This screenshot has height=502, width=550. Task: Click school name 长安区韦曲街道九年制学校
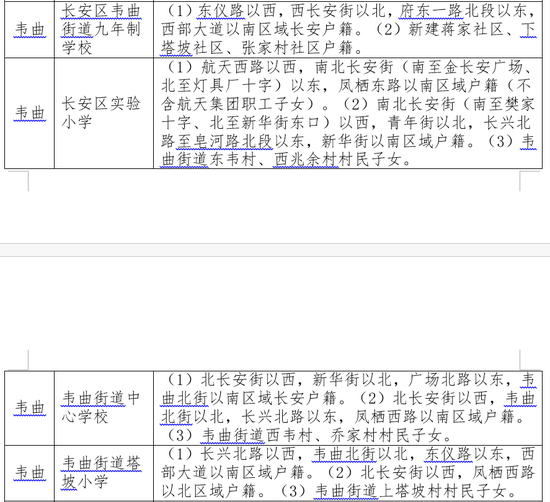[101, 29]
